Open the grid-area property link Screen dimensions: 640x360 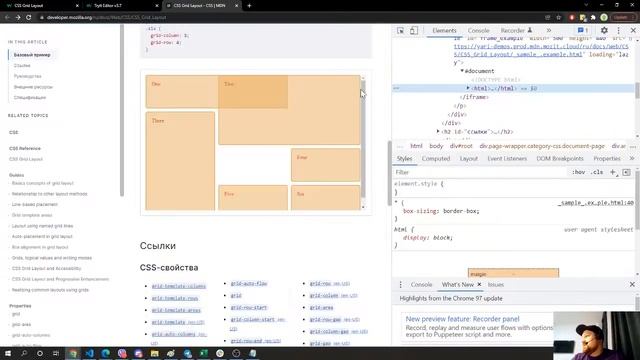point(321,307)
